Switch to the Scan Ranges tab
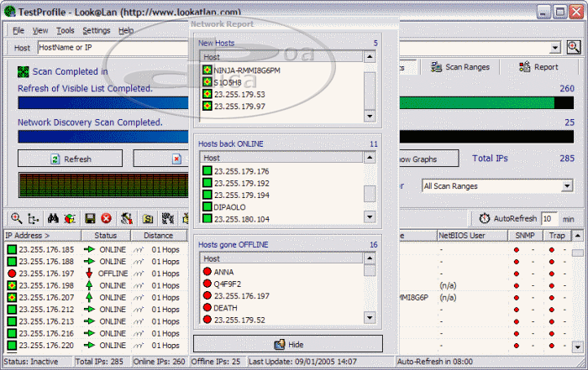The width and height of the screenshot is (588, 370). click(461, 67)
